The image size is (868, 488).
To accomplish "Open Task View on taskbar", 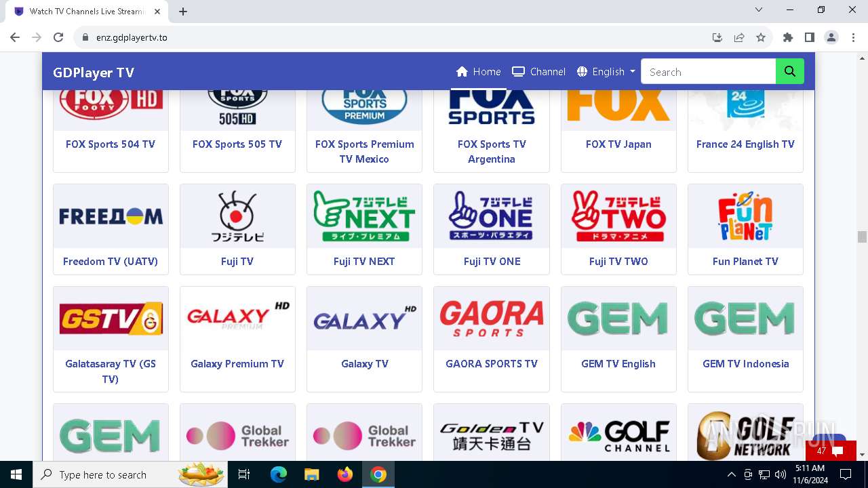I will coord(244,474).
